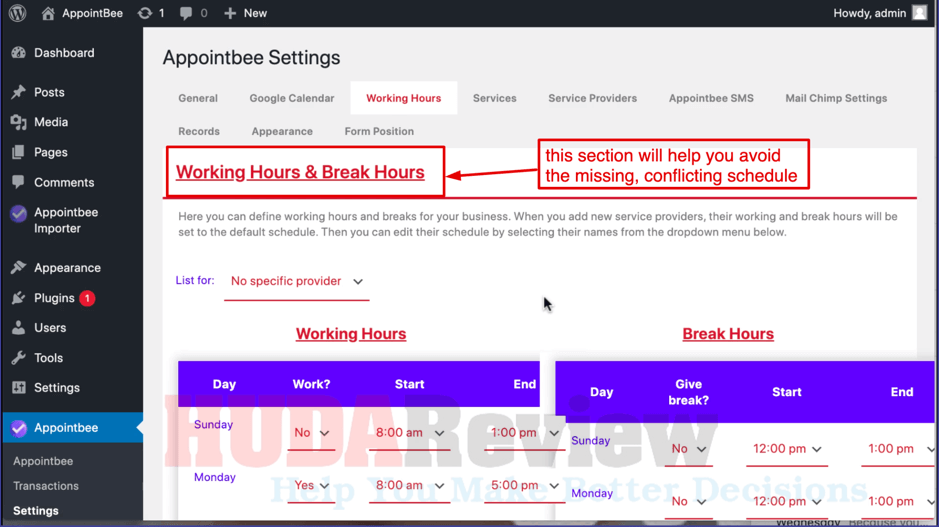Image resolution: width=939 pixels, height=527 pixels.
Task: Open the settings Appearance tab
Action: (282, 131)
